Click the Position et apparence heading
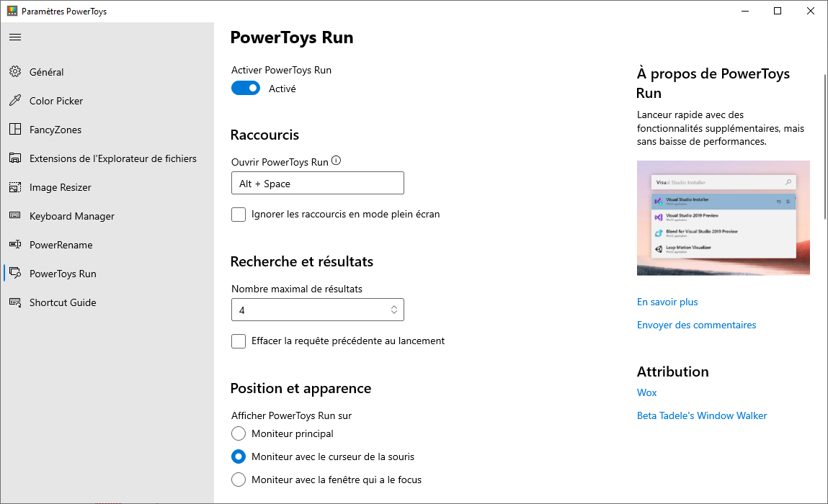This screenshot has height=504, width=828. pyautogui.click(x=301, y=388)
